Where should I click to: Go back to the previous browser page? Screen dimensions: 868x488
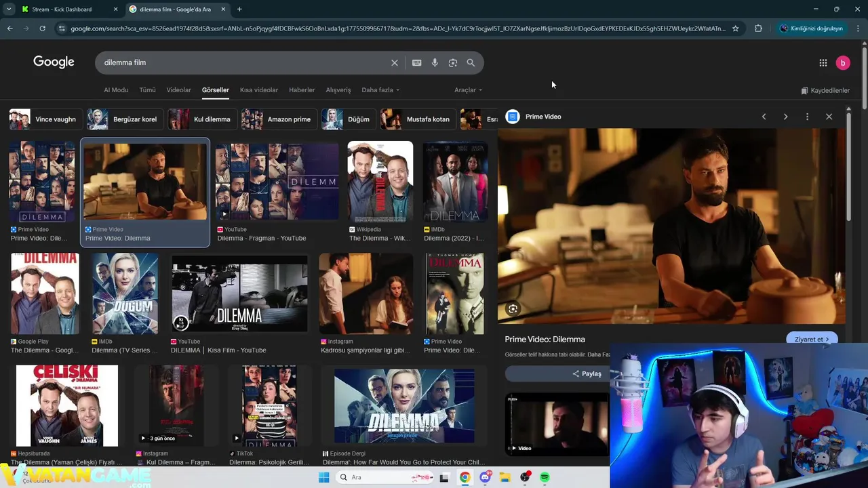(x=9, y=28)
